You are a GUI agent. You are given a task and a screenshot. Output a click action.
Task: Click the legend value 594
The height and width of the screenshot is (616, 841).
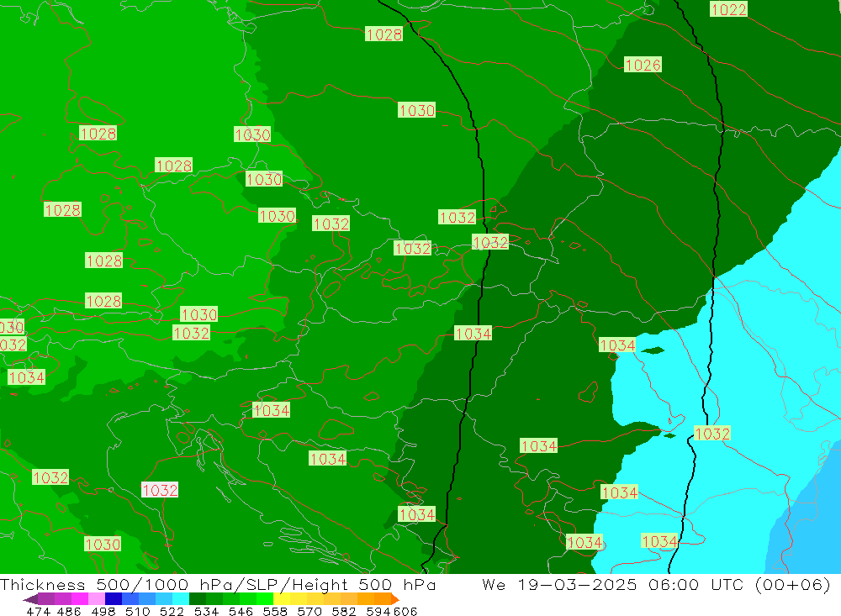tap(378, 611)
